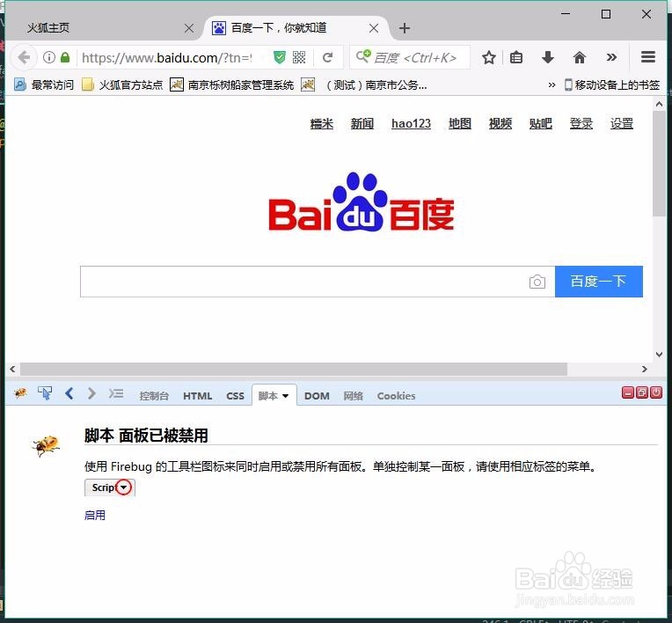Close the 火狐主页 tab
672x623 pixels.
coord(189,28)
